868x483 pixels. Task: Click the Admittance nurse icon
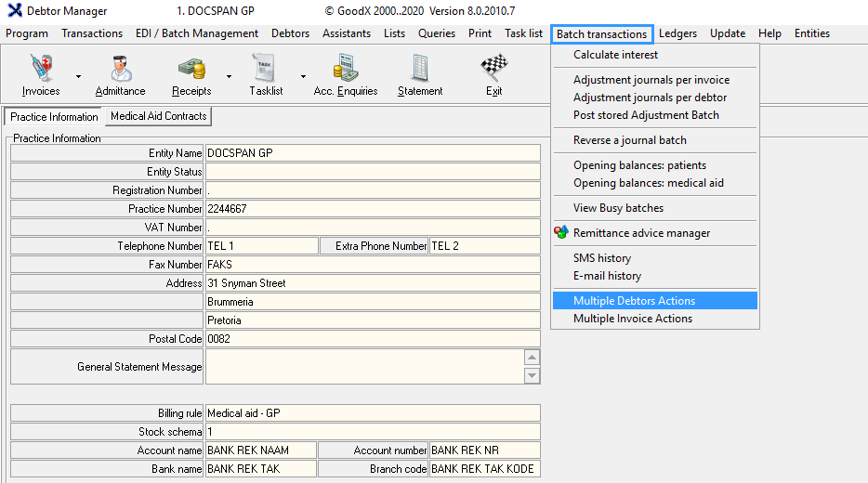(120, 71)
